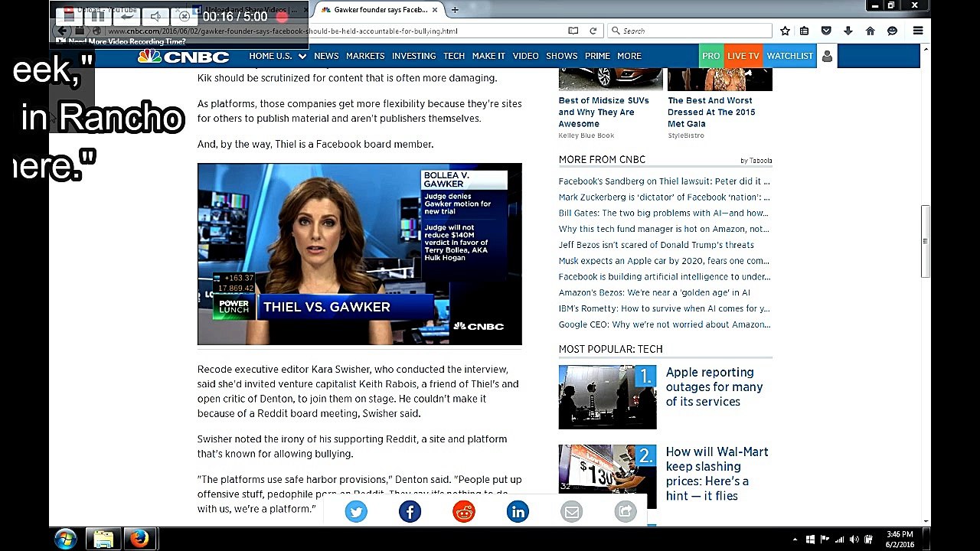This screenshot has height=551, width=980.
Task: Click the address bar URL
Action: tap(283, 31)
